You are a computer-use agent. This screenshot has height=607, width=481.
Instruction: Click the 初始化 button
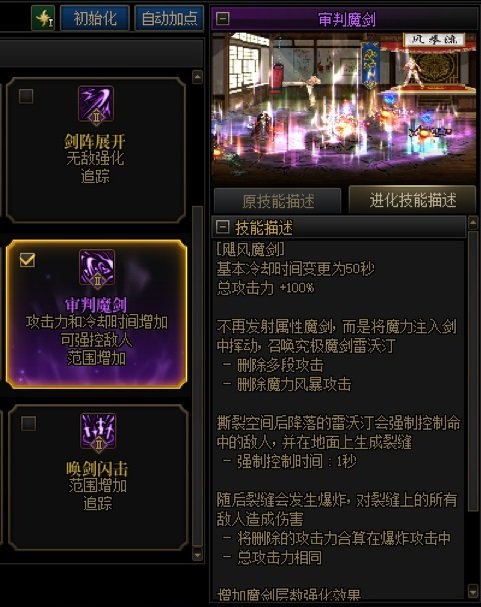click(95, 18)
